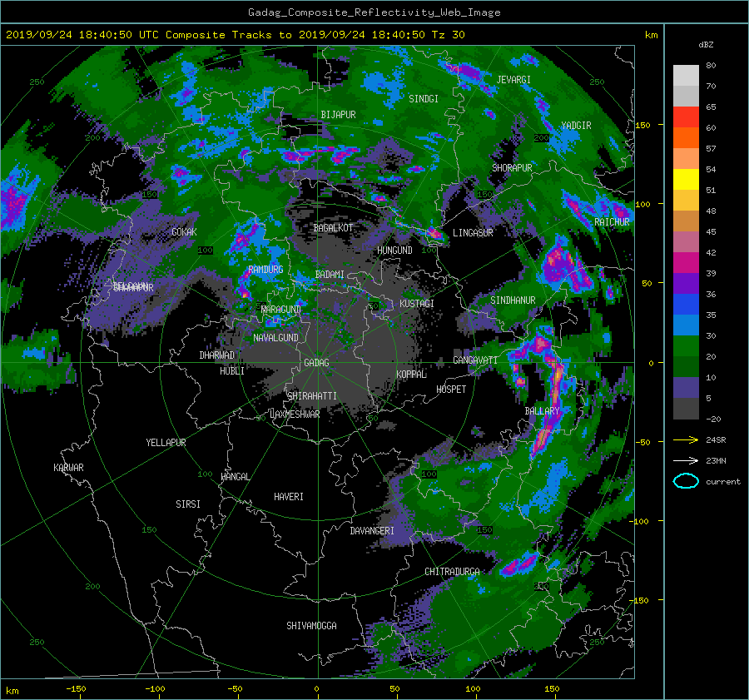Click the GADAG radar center label
749x700 pixels.
[316, 363]
